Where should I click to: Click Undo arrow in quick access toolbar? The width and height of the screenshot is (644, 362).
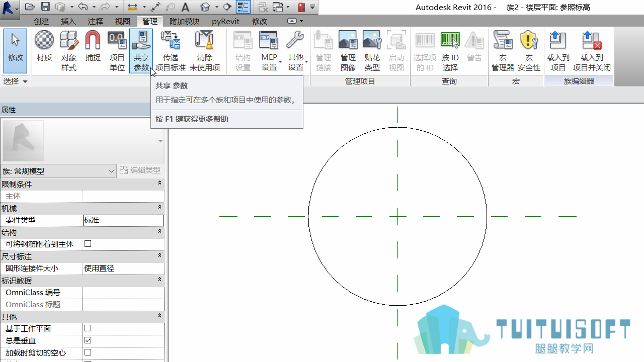pyautogui.click(x=83, y=7)
